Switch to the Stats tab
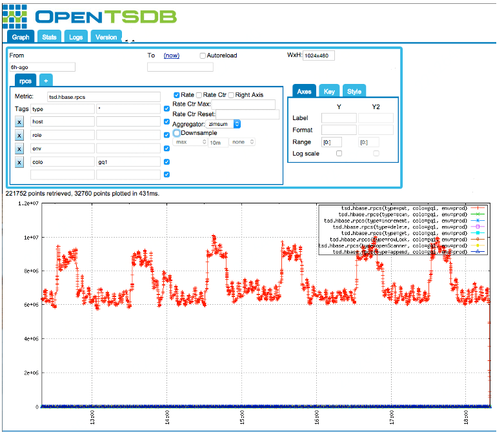 (x=49, y=37)
